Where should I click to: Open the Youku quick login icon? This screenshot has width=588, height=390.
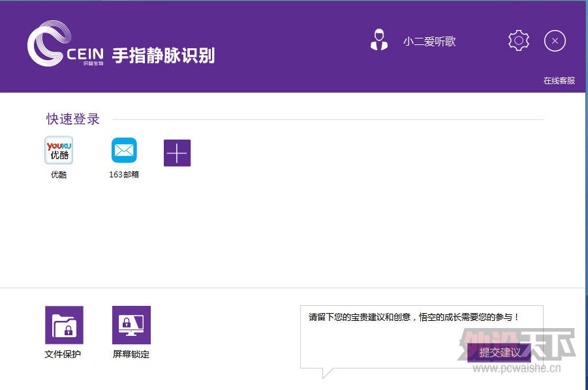(59, 150)
